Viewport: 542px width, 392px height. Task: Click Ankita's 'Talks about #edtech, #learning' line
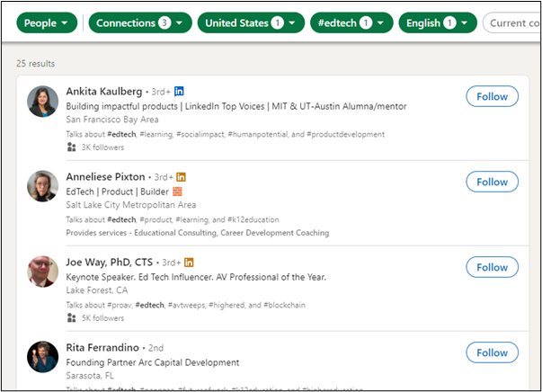226,135
